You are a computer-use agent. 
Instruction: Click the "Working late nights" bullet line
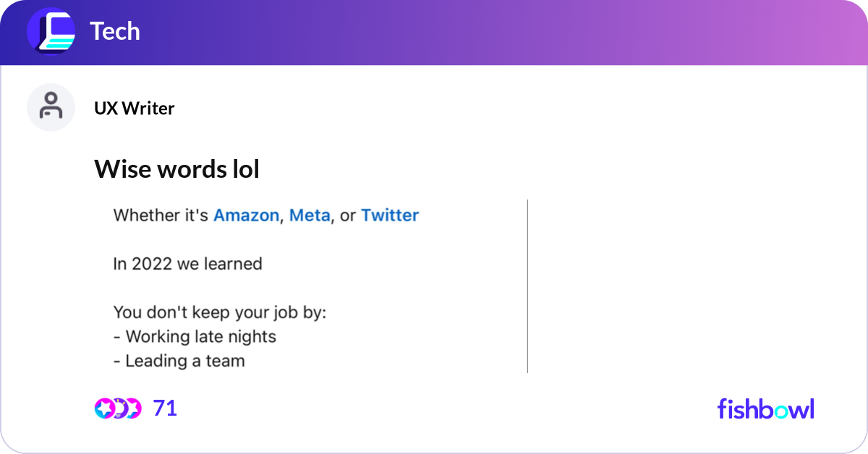195,337
